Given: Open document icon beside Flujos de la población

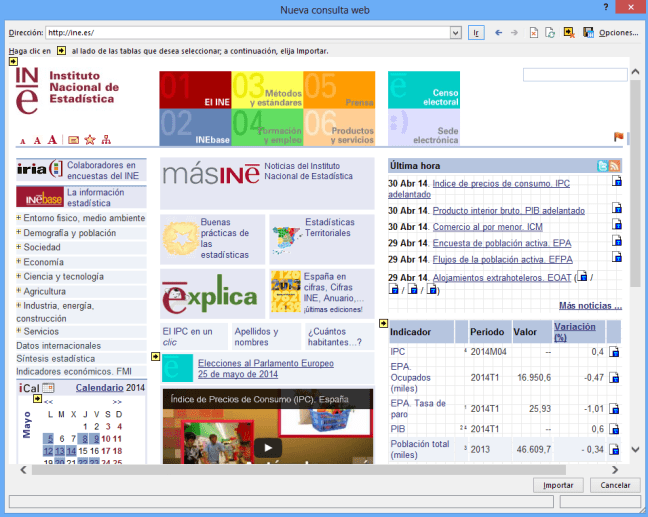Looking at the screenshot, I should coord(617,257).
